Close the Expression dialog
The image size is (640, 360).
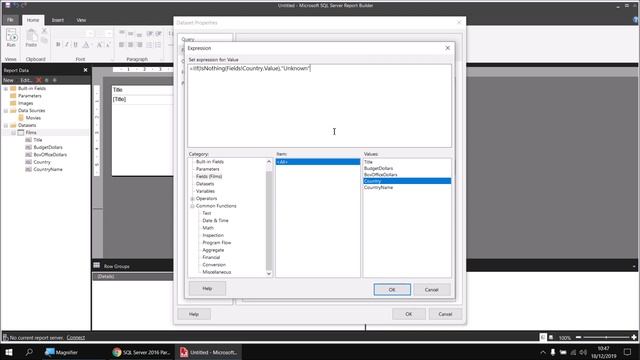point(447,48)
